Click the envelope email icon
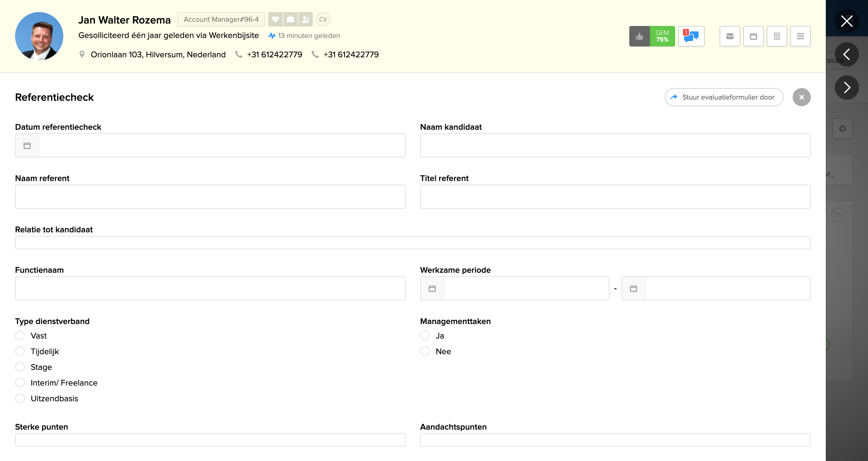The height and width of the screenshot is (461, 868). [x=730, y=36]
